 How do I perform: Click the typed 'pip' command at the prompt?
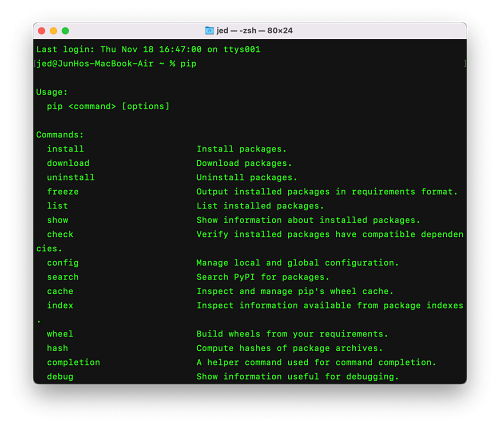(x=188, y=64)
